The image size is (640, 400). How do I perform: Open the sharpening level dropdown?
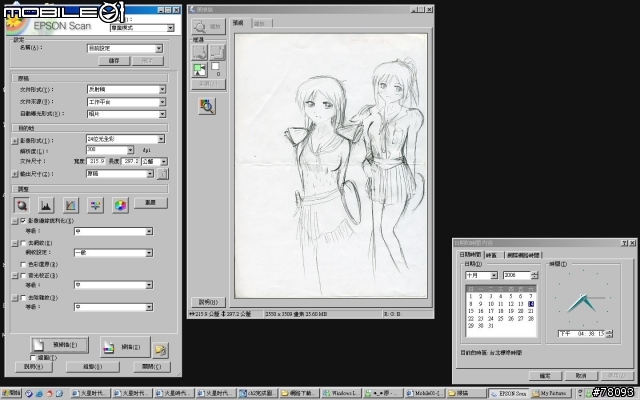113,231
